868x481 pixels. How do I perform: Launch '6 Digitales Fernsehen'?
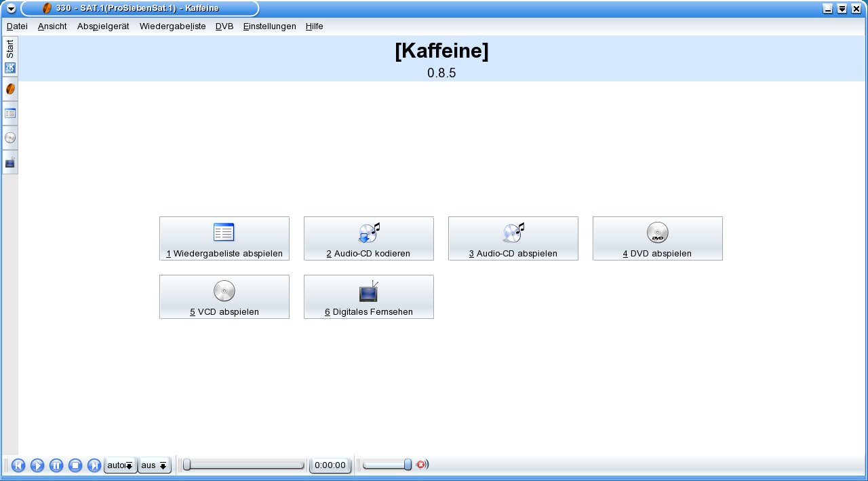pyautogui.click(x=368, y=297)
